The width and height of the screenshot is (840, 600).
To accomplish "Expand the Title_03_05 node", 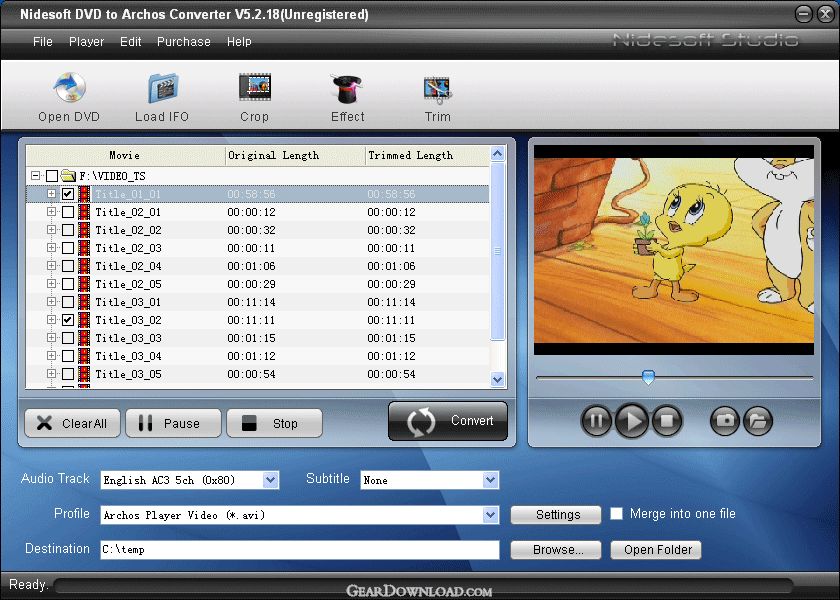I will (51, 373).
